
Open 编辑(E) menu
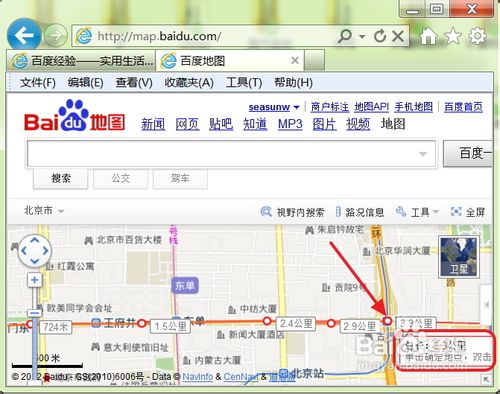(85, 82)
